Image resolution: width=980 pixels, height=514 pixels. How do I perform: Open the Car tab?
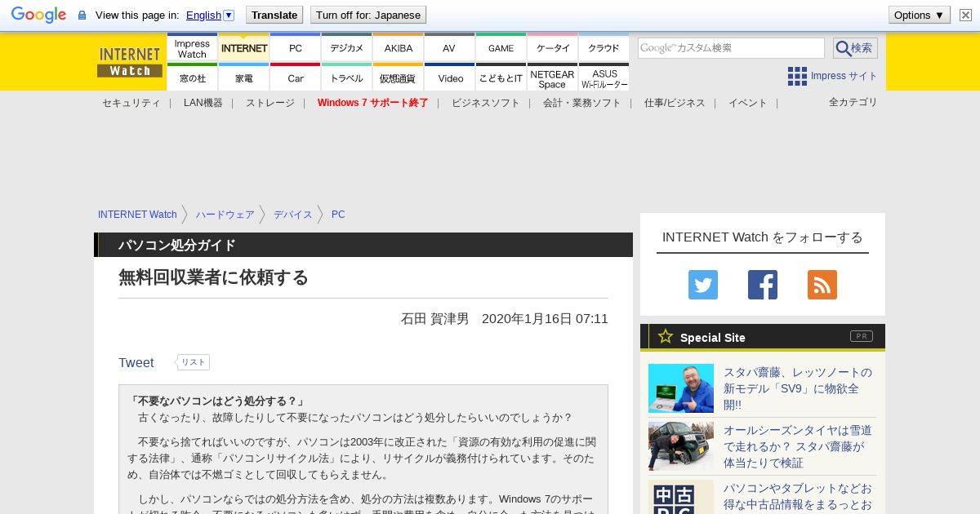[x=296, y=78]
